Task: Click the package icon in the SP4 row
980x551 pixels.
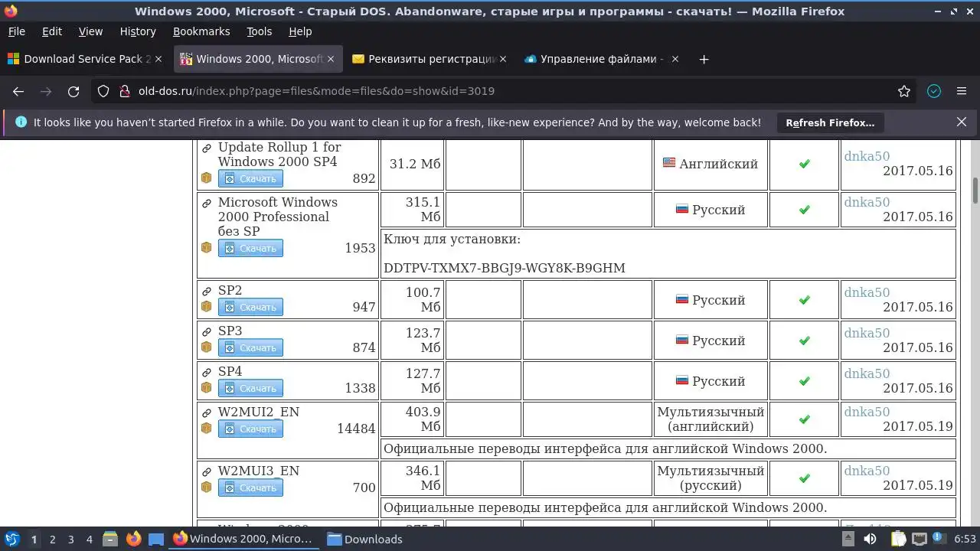Action: point(206,387)
